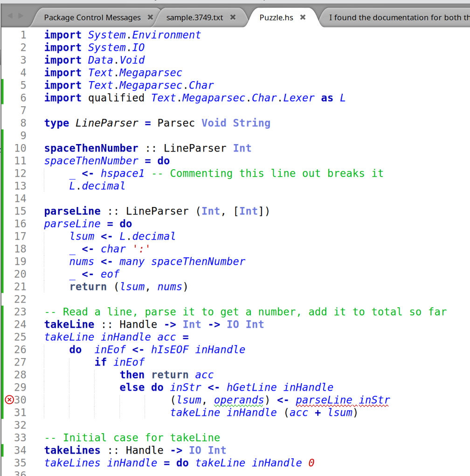This screenshot has height=476, width=470.
Task: Go to next tab with right arrow
Action: click(21, 15)
